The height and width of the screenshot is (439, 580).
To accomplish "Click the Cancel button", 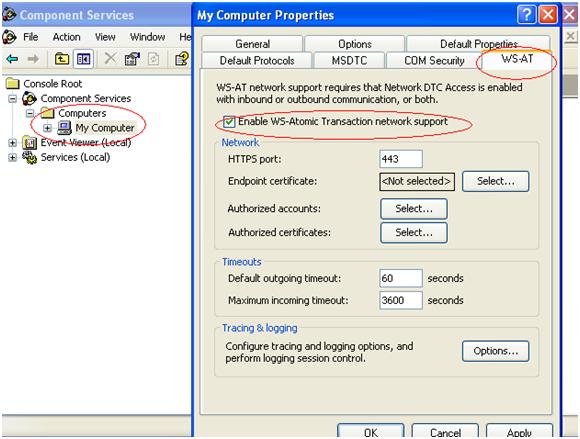I will point(445,431).
